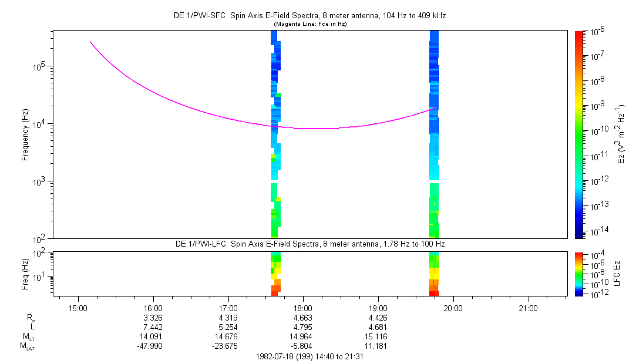Click the 15:00 time axis tick label
Screen dimensions: 636x364
78,308
